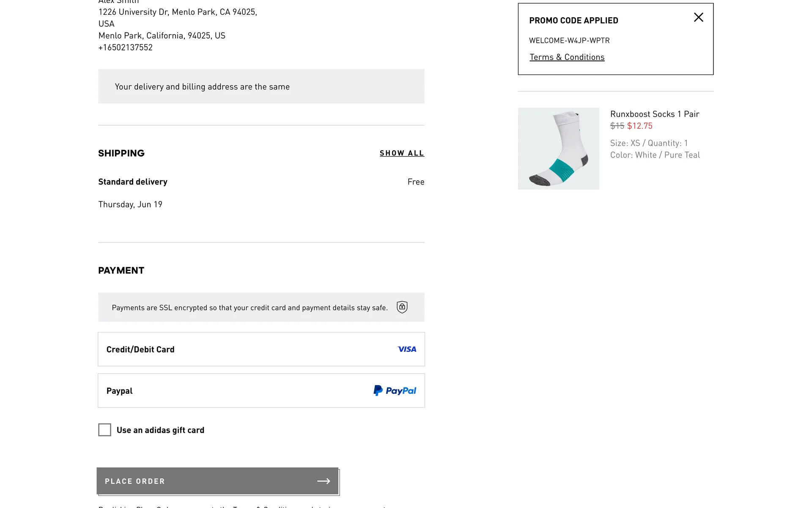The image size is (812, 508).
Task: Click the 'Use an adidas gift card' label
Action: coord(160,430)
